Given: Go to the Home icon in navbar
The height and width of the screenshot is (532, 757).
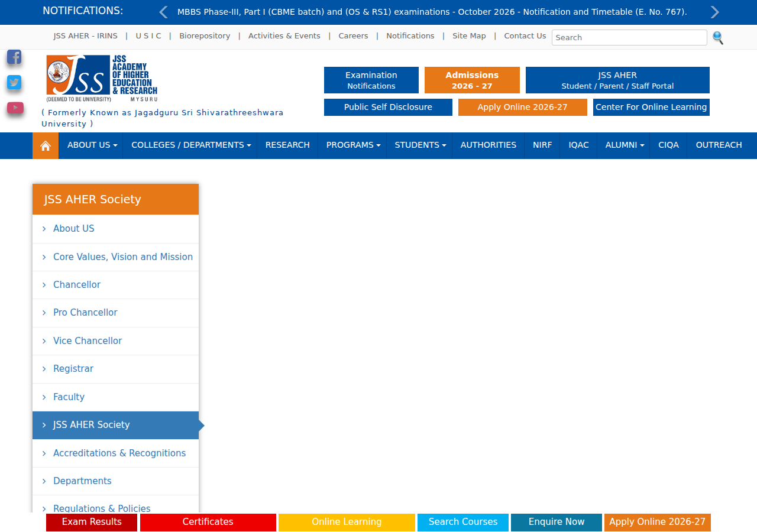Looking at the screenshot, I should [46, 145].
